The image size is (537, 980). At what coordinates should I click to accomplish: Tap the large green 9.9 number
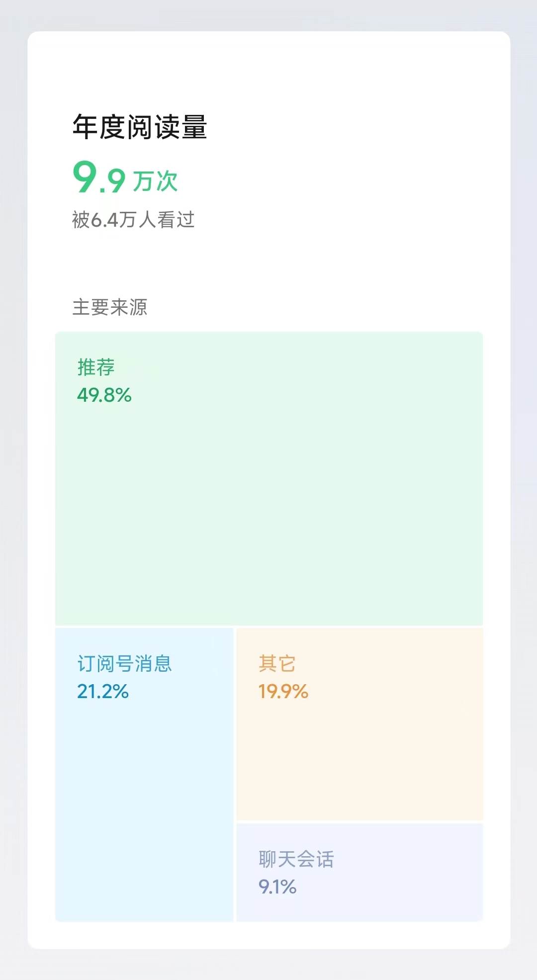(99, 178)
